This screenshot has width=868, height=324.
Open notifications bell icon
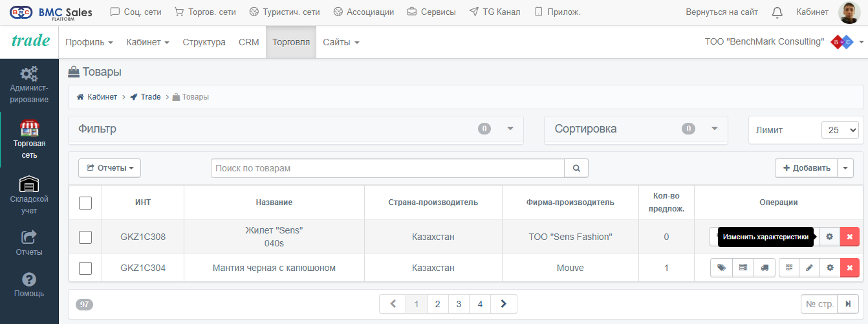(x=777, y=12)
